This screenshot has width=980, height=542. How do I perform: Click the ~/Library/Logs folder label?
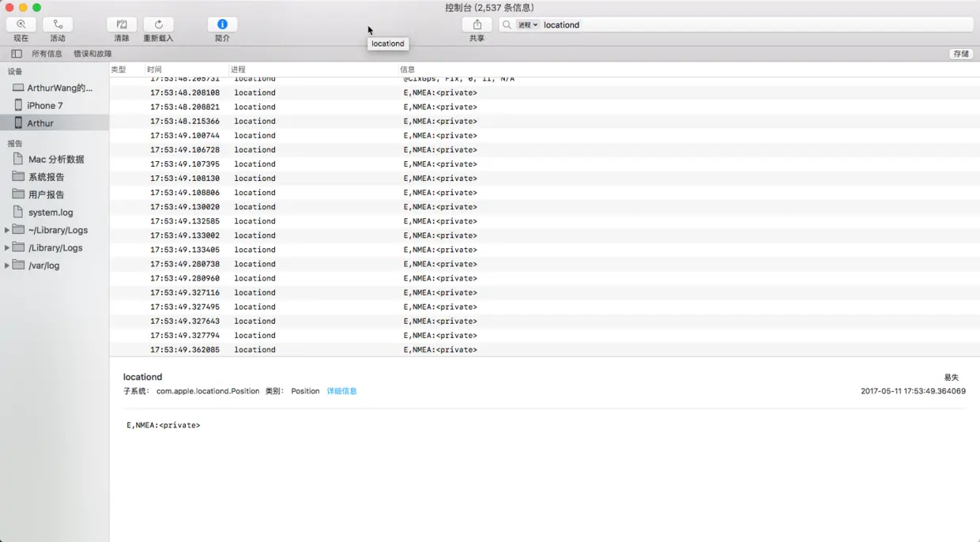click(x=58, y=230)
